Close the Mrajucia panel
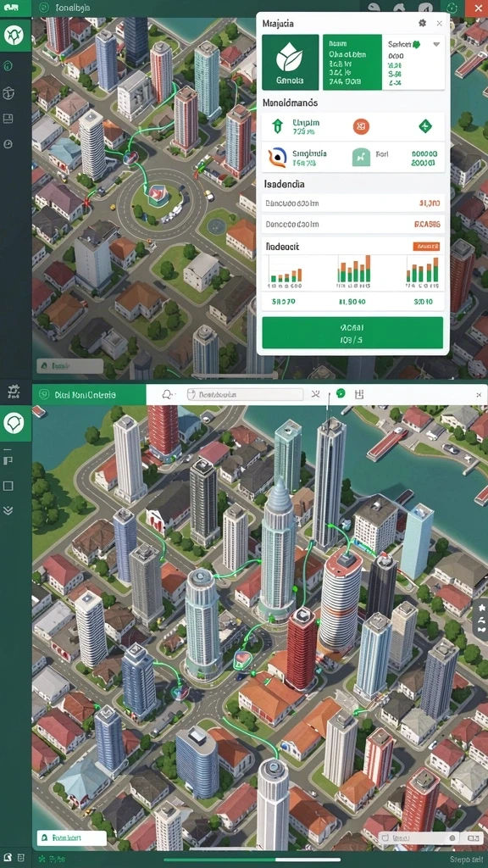Screen dimensions: 488x868 point(439,23)
